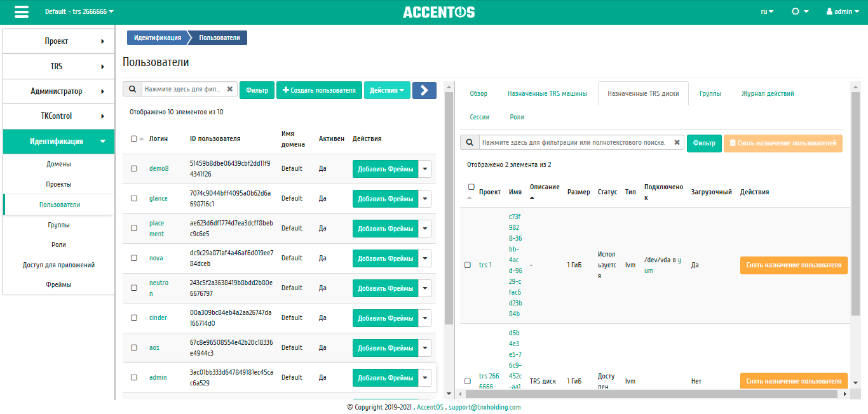Focus the TRS disks filter input field
The width and height of the screenshot is (868, 414).
pyautogui.click(x=574, y=143)
